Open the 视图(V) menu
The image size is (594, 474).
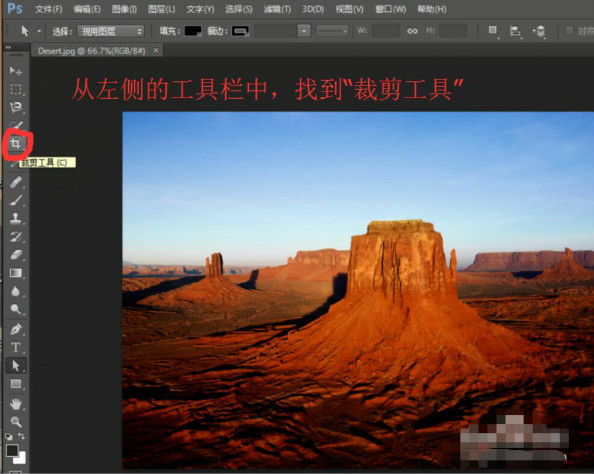pyautogui.click(x=349, y=9)
